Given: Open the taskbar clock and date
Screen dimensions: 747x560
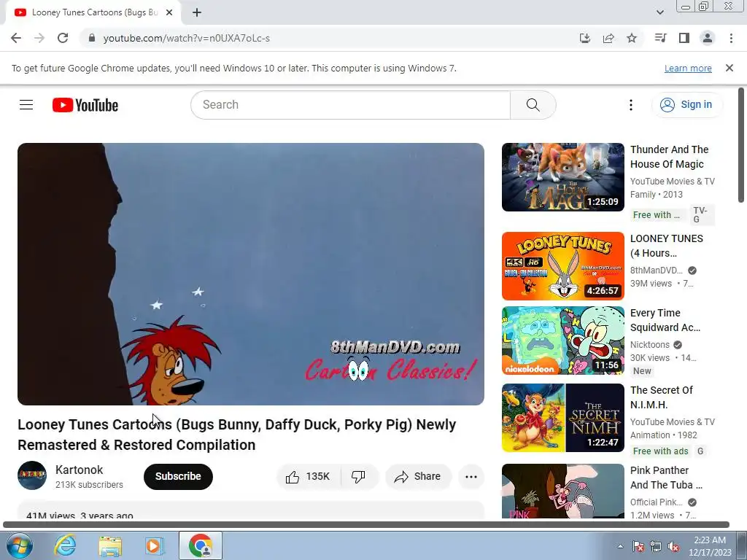Looking at the screenshot, I should point(710,546).
